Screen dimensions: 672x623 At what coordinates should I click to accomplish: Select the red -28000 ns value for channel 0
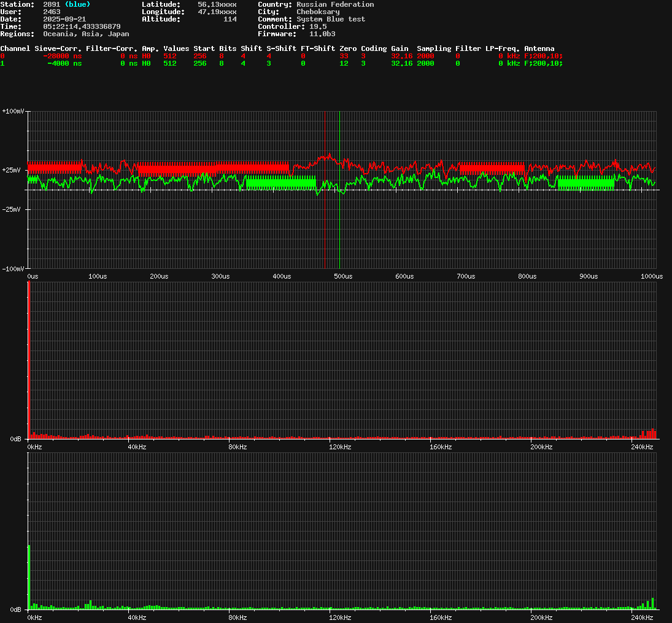click(62, 56)
